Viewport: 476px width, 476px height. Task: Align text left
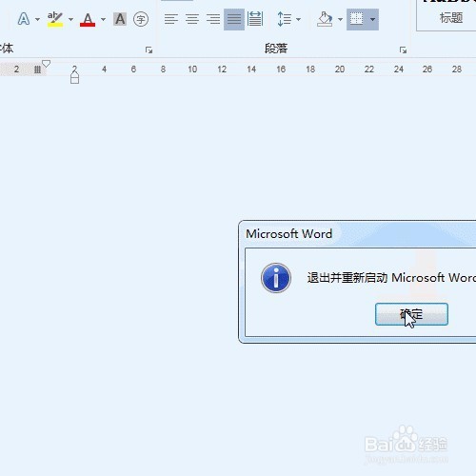171,19
